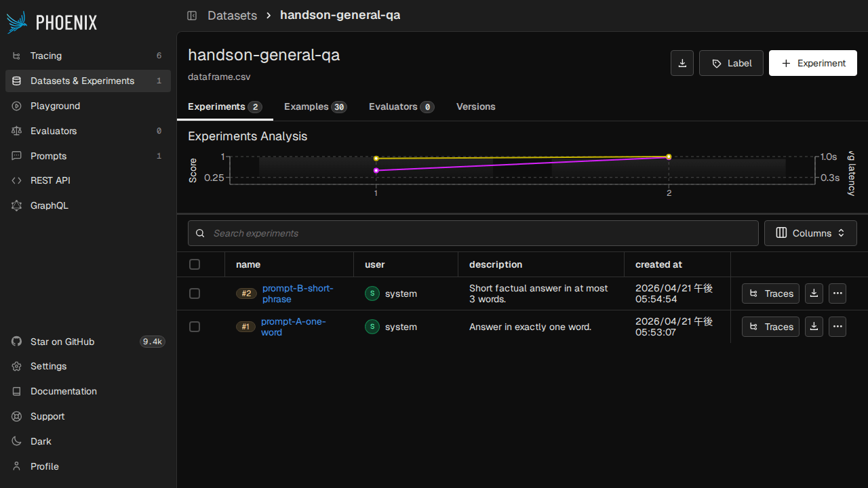Open the REST API code icon
Screen dimensions: 868x488
[17, 180]
